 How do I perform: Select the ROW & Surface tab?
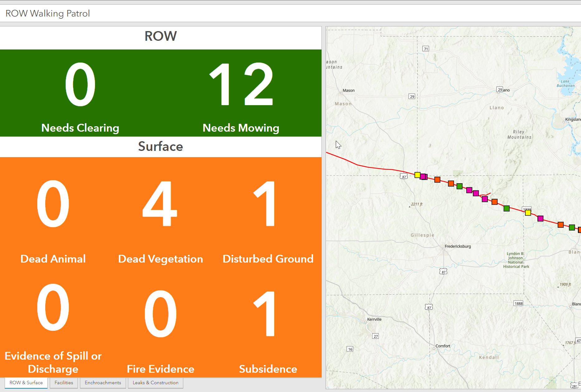26,383
